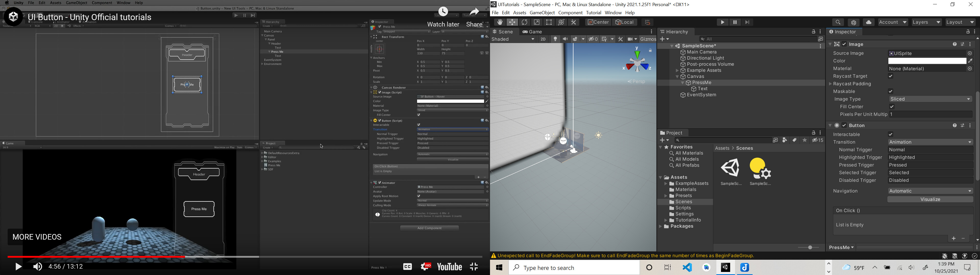Activate the Rect Transform tool
980x275 pixels.
[x=549, y=22]
